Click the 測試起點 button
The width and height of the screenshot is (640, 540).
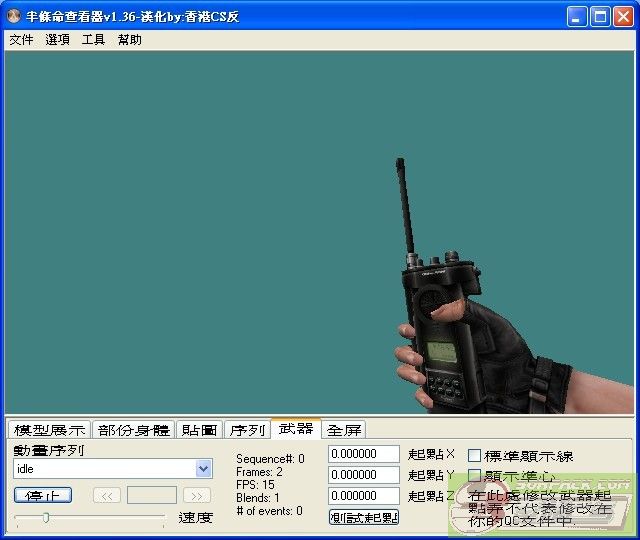[364, 517]
